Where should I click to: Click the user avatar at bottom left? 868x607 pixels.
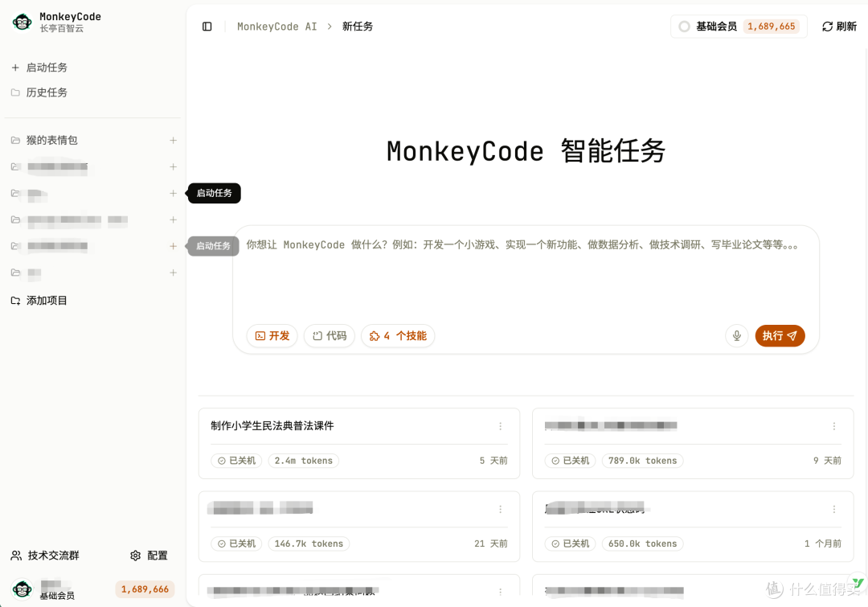23,589
